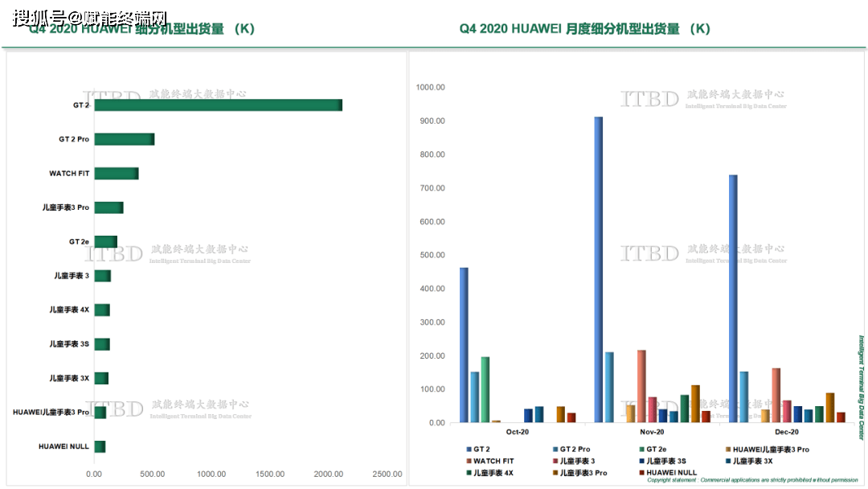Select the WATCH FIT legend color swatch
The width and height of the screenshot is (868, 489).
[x=469, y=462]
